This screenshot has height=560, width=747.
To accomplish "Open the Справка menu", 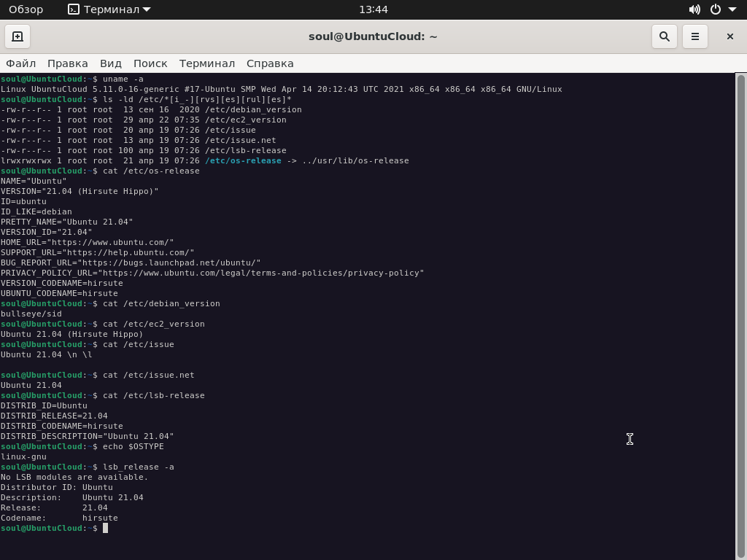I will 270,63.
